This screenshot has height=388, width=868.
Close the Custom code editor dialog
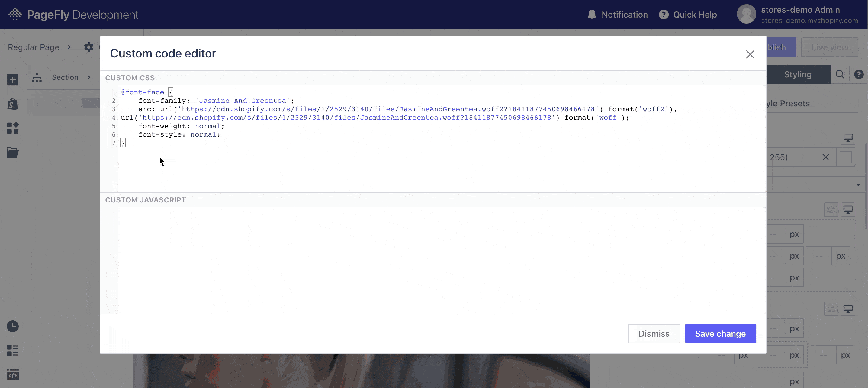750,54
